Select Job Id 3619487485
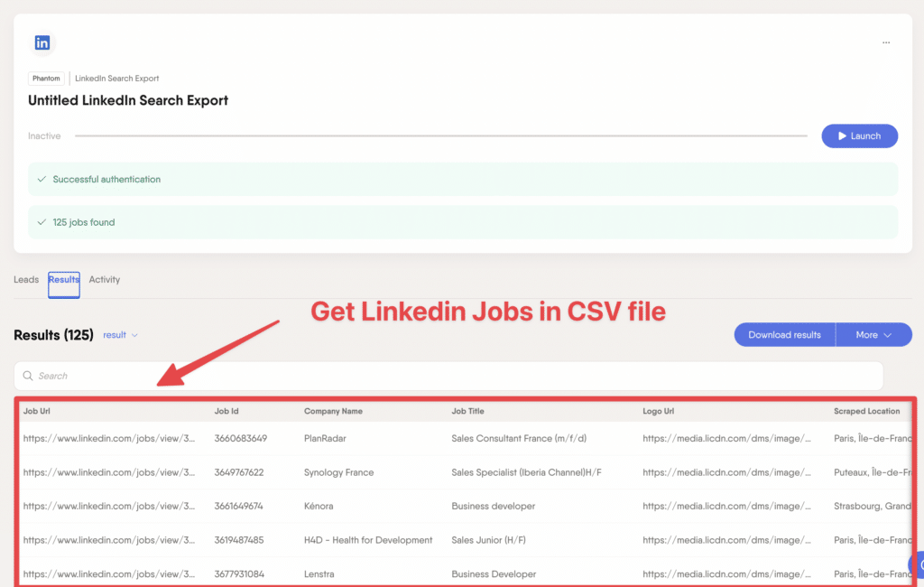This screenshot has width=924, height=587. tap(238, 540)
